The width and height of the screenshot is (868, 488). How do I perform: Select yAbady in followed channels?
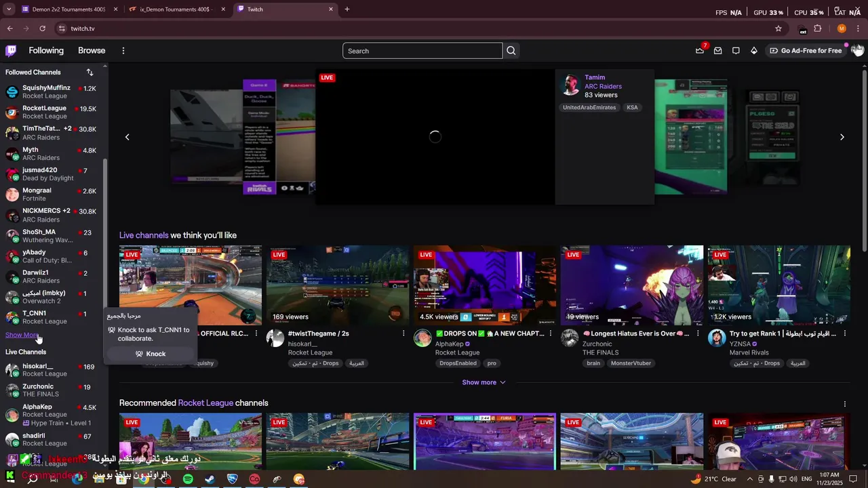point(53,256)
